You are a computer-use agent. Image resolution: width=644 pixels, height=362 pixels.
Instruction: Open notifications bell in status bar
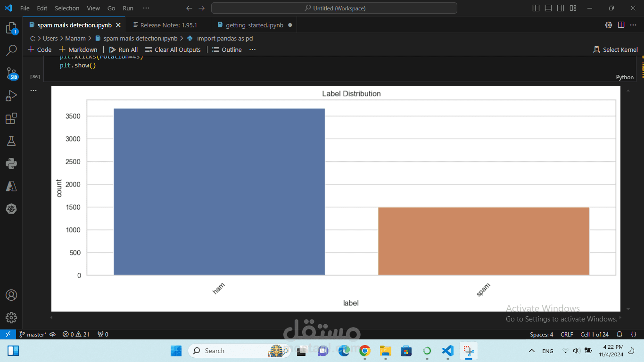[620, 334]
